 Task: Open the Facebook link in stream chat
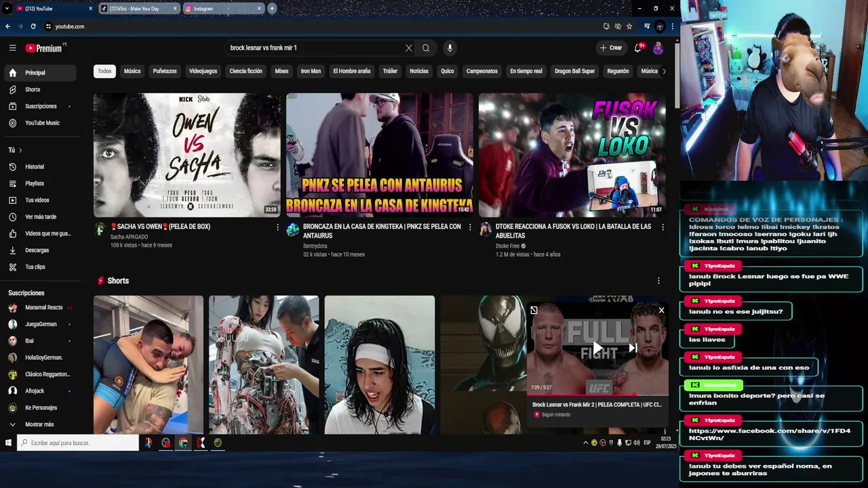tap(769, 434)
